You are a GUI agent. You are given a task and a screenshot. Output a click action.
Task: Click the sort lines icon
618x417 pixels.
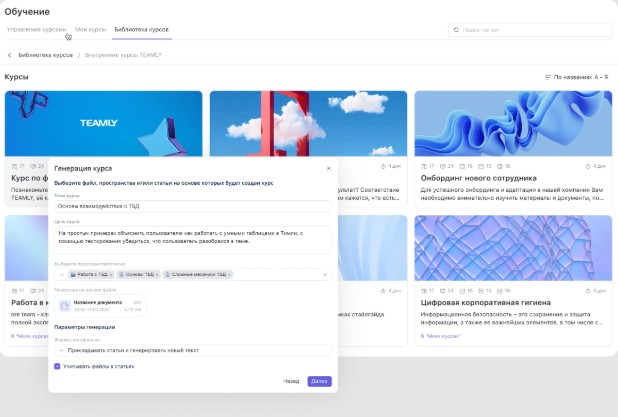tap(547, 77)
